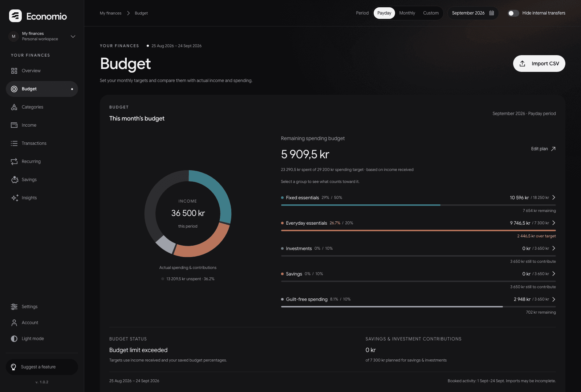Click the Income wallet icon
The image size is (581, 392).
click(14, 125)
